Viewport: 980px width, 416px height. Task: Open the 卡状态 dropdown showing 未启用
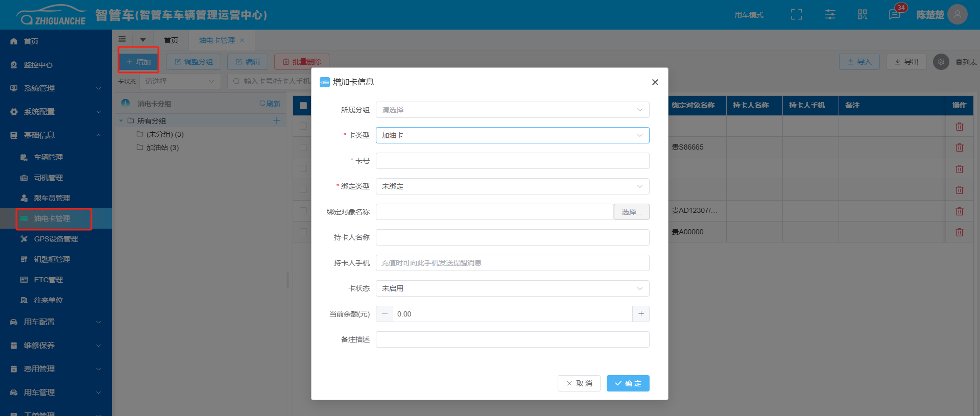tap(512, 288)
